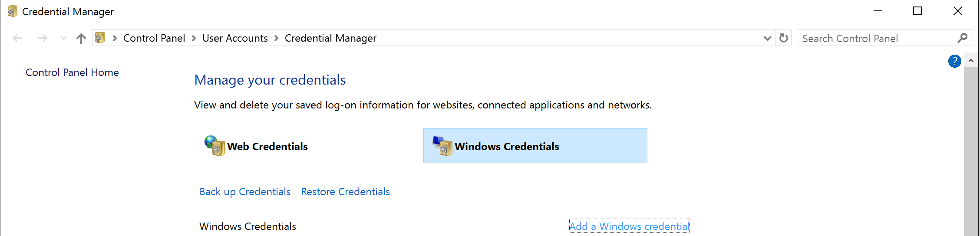Click the search magnifier icon
Image resolution: width=980 pixels, height=236 pixels.
pos(962,38)
